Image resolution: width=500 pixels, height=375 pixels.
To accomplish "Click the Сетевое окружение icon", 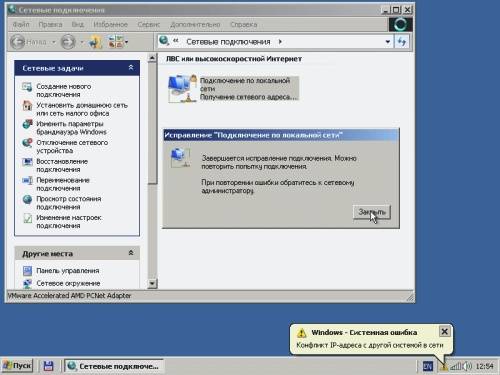I will pyautogui.click(x=27, y=283).
